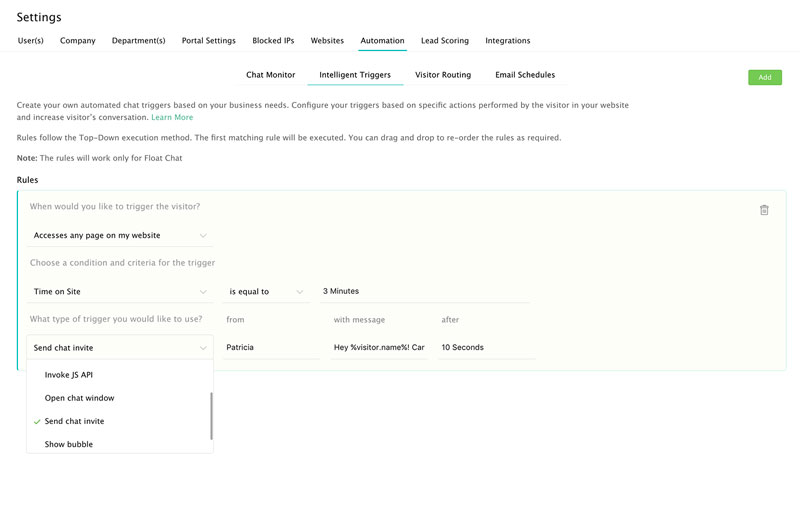800x524 pixels.
Task: Open the 'is equal to' operator dropdown
Action: coord(266,291)
